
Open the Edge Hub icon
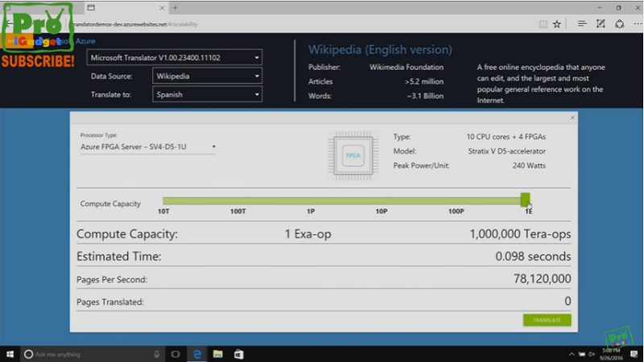(582, 24)
